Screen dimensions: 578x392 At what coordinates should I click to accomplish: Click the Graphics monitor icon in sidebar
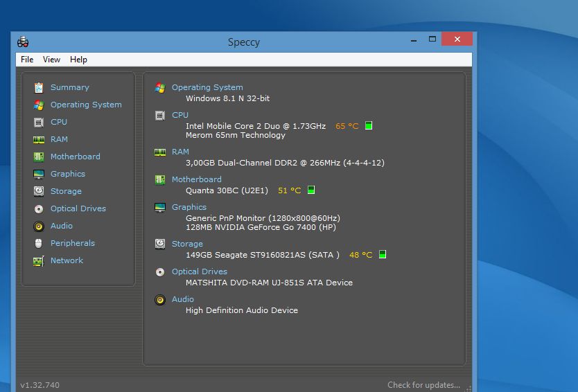click(x=39, y=175)
